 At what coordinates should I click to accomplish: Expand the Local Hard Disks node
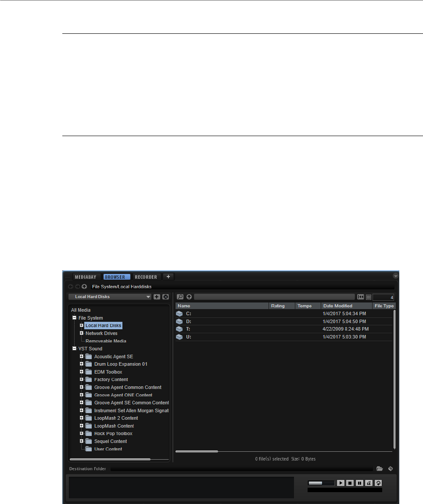click(82, 325)
